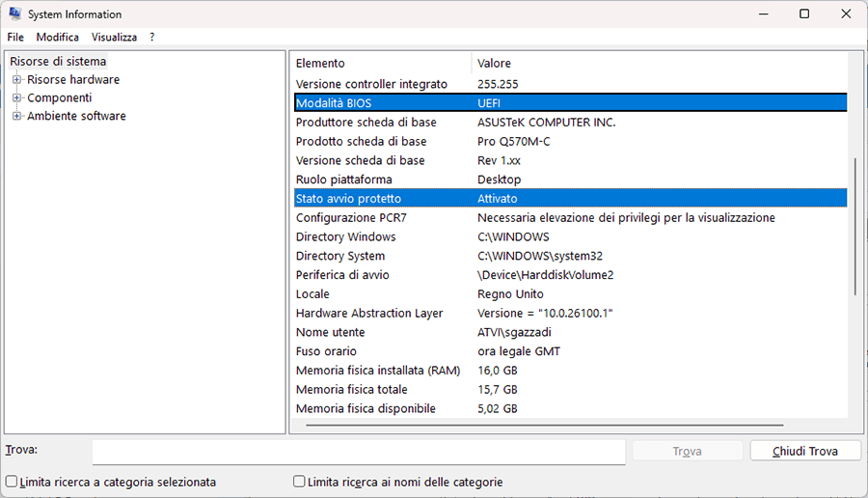Click the Trova search input field

(x=359, y=452)
